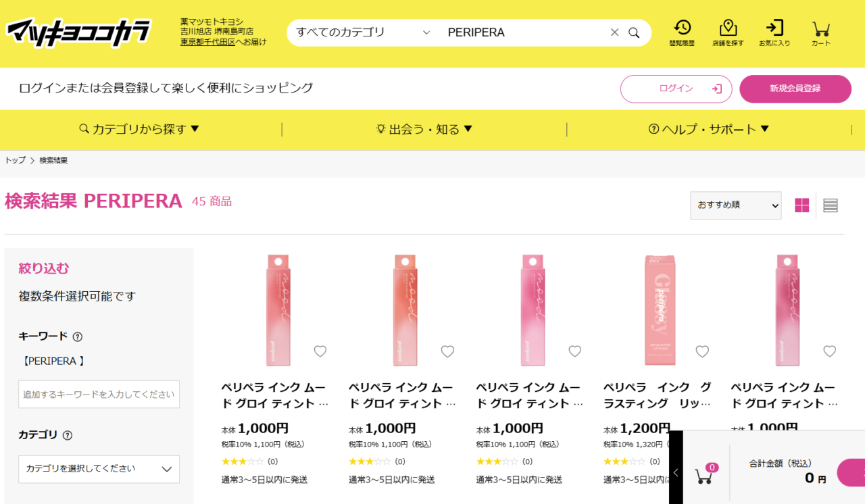
Task: Expand the ヘルプ・サポート menu
Action: (709, 129)
